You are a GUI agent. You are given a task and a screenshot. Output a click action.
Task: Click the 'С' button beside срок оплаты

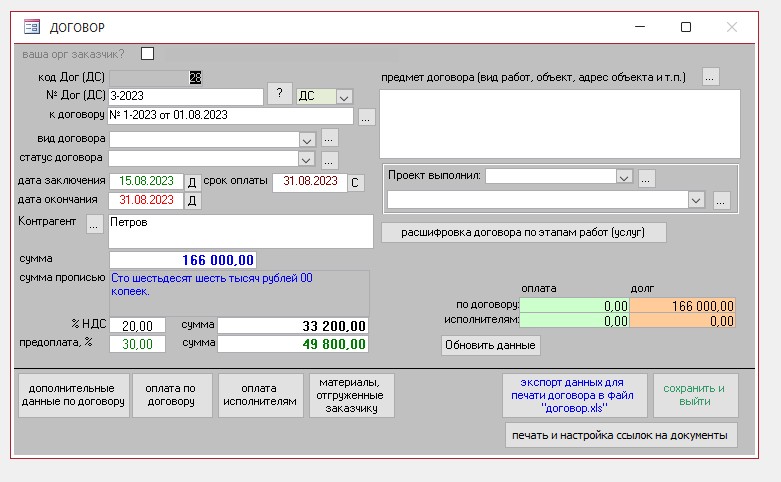point(355,182)
